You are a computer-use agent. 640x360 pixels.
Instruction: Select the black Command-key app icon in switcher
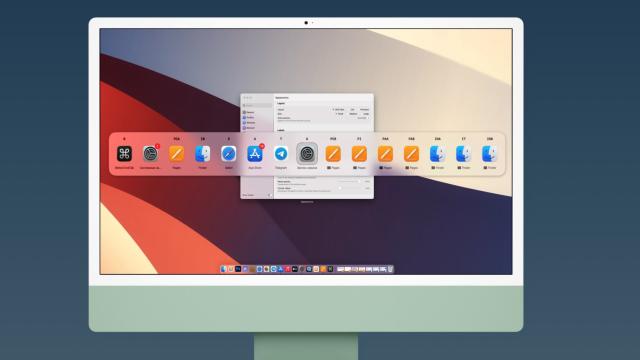[x=124, y=154]
